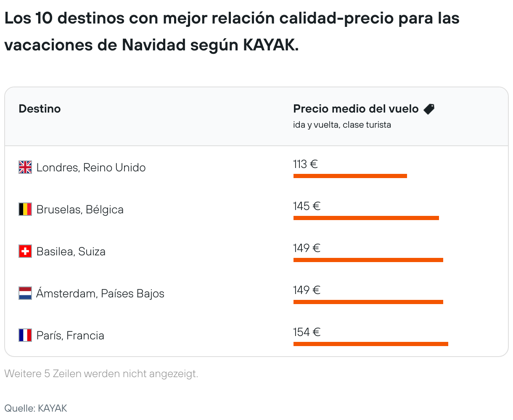Click the France flag icon
The width and height of the screenshot is (513, 420).
point(25,335)
